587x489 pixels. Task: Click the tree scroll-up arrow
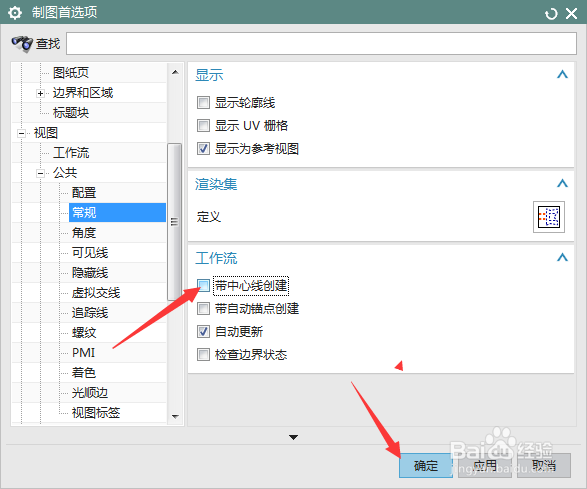pos(175,72)
